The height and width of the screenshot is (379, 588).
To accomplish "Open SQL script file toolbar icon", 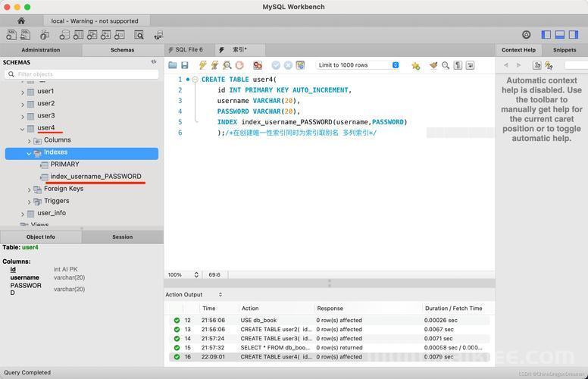I will [x=25, y=35].
